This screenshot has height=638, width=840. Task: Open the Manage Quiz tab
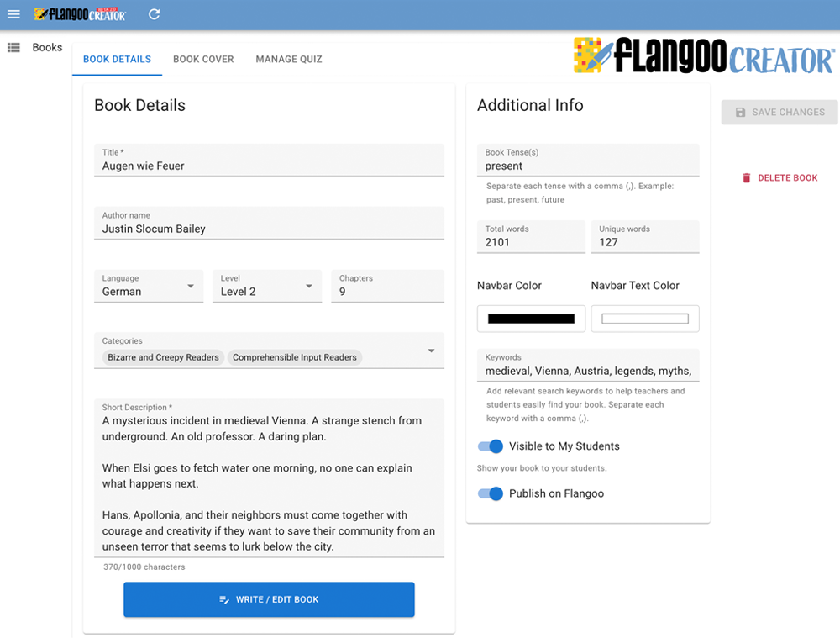289,60
